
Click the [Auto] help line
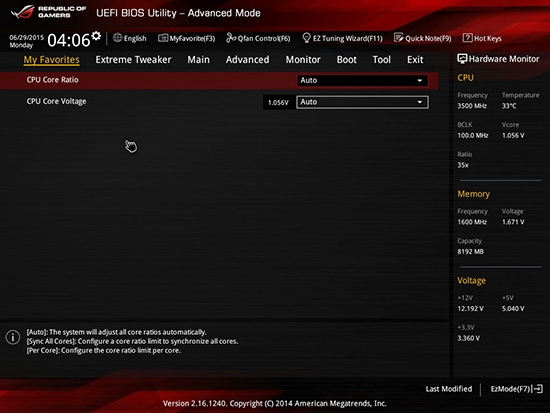pyautogui.click(x=116, y=332)
